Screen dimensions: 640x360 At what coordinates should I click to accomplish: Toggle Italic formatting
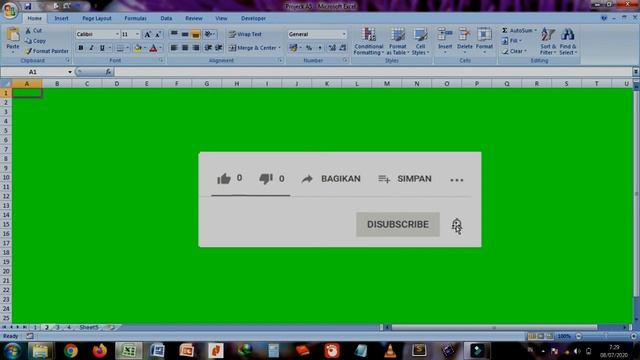coord(91,48)
